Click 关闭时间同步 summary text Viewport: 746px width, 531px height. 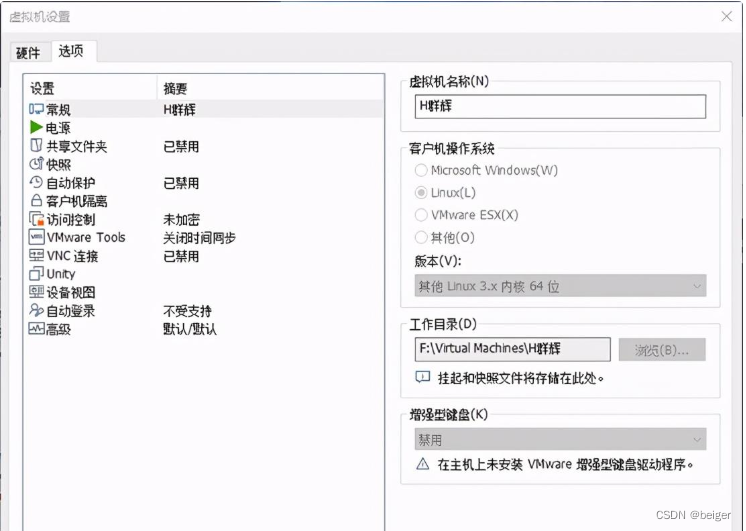(x=199, y=238)
